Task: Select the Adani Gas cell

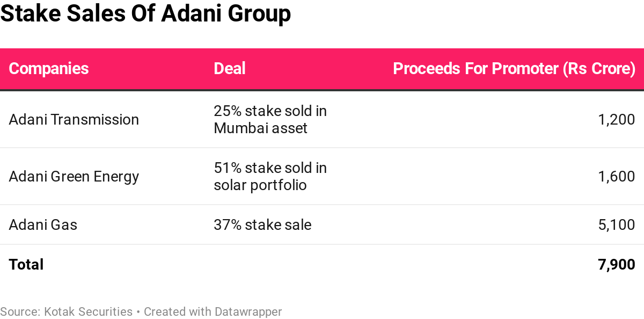Action: pos(43,224)
